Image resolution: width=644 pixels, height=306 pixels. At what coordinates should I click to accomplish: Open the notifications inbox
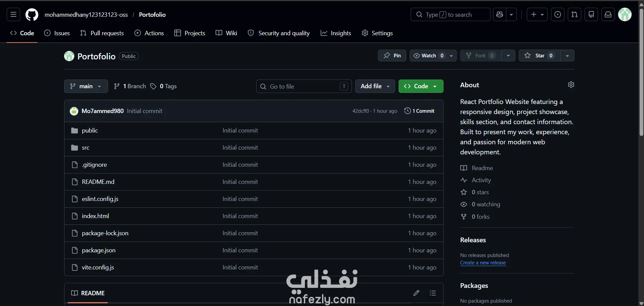[x=608, y=14]
